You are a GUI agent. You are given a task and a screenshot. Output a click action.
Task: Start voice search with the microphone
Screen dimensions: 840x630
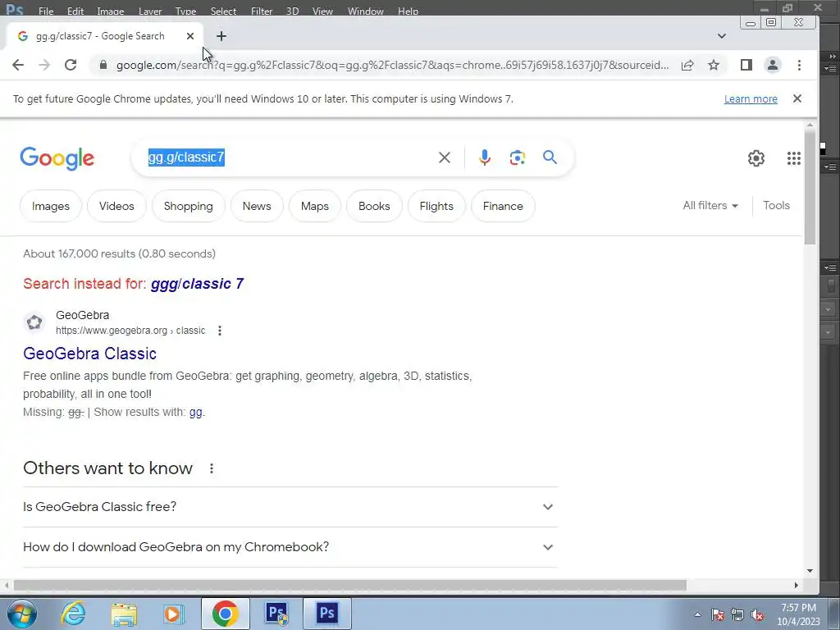(x=484, y=157)
